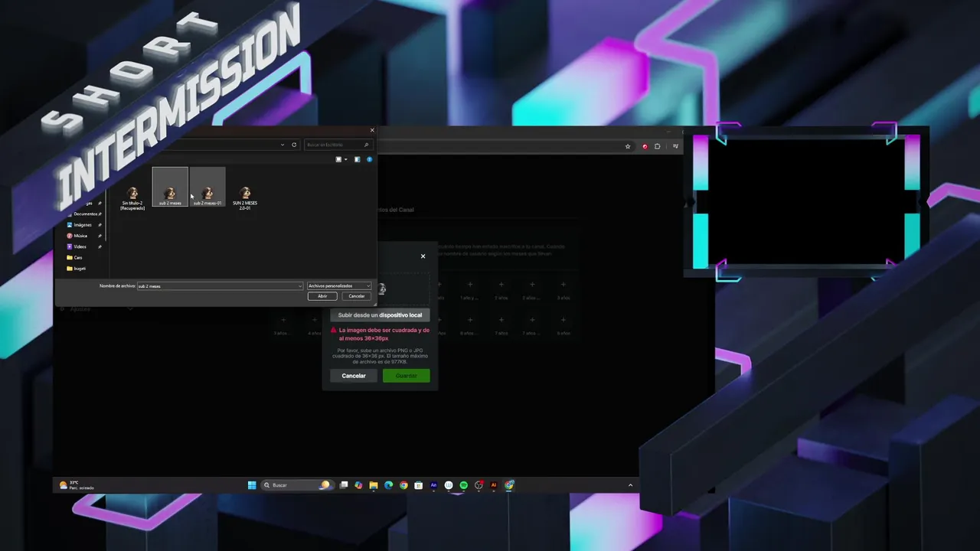Open Task View from the taskbar
The height and width of the screenshot is (551, 980).
344,485
